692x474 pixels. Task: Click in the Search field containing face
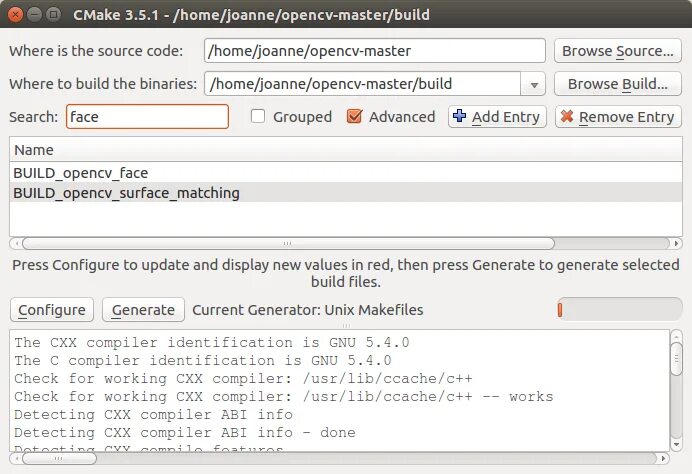coord(147,117)
